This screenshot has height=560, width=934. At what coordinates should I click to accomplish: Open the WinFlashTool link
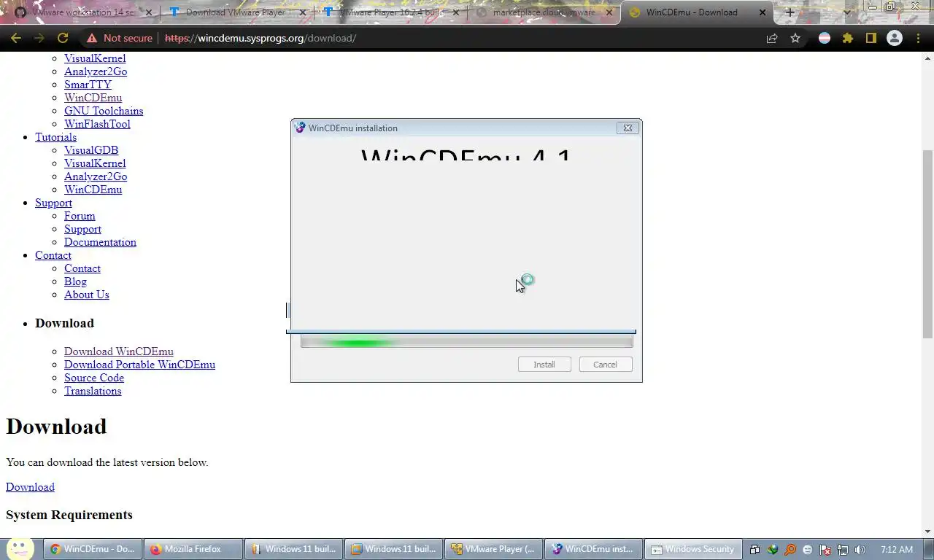pos(97,124)
